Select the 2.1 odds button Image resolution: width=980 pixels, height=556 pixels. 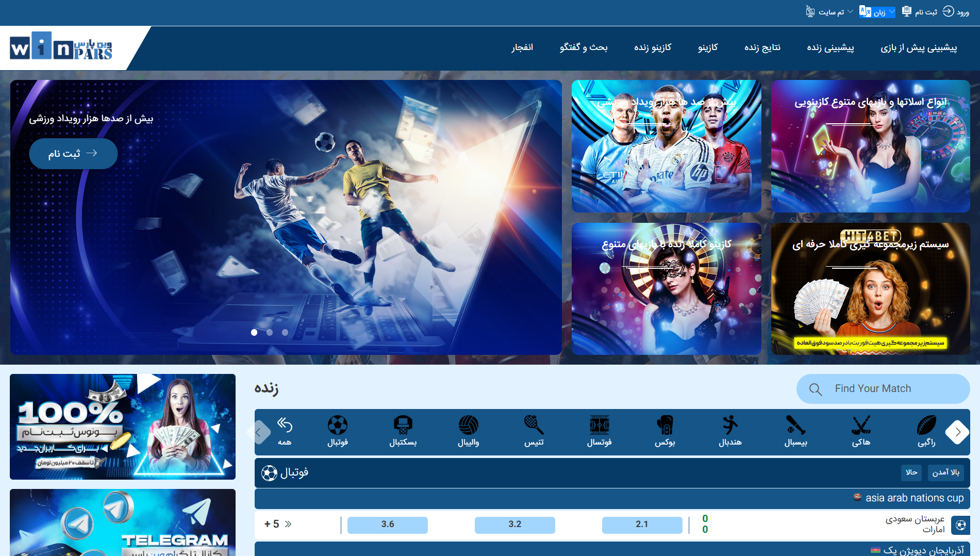click(642, 525)
